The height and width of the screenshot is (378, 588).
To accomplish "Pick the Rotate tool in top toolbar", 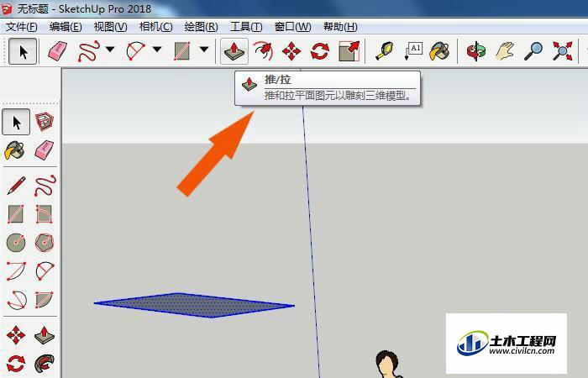I will point(320,51).
